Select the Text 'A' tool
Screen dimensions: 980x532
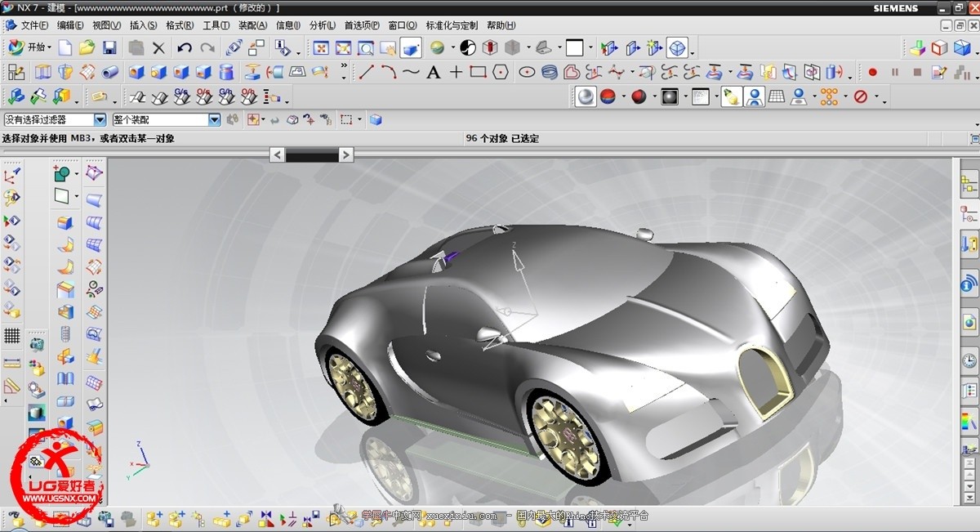433,72
